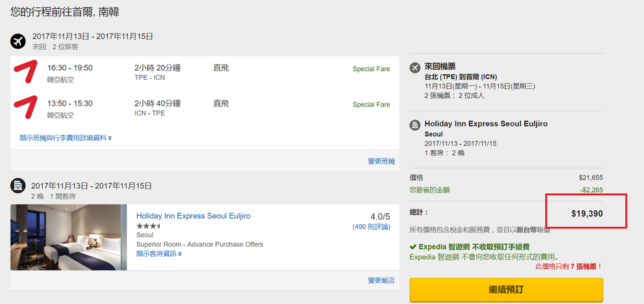This screenshot has width=644, height=304.
Task: Click 11月13日(星期一) - 11月15日(星期三) date text
Action: [x=480, y=86]
